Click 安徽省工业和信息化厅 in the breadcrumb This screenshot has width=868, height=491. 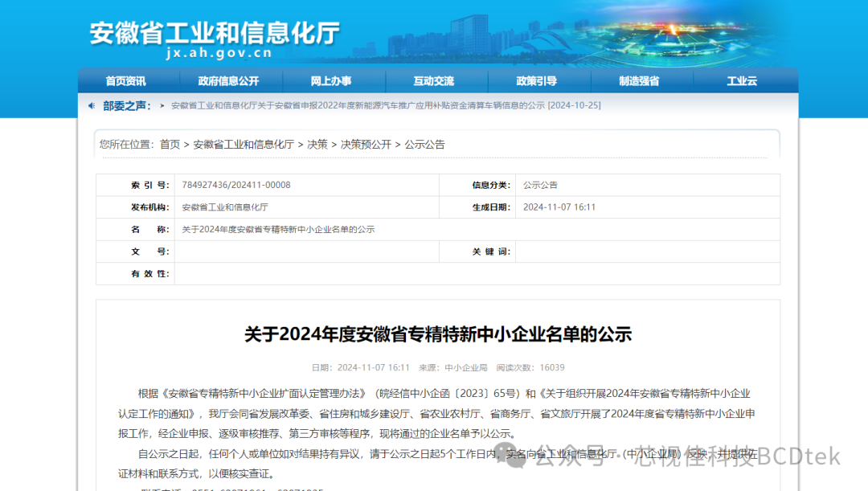[244, 145]
